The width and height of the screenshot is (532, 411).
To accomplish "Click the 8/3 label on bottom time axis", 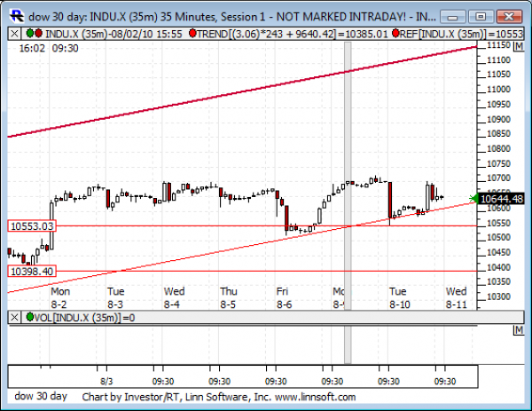I will click(x=106, y=382).
